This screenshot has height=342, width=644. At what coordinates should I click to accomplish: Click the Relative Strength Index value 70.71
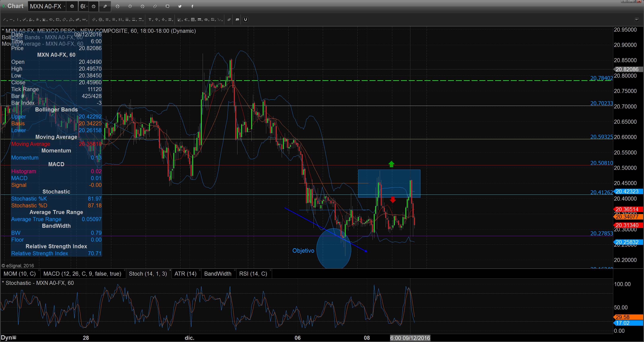point(95,253)
